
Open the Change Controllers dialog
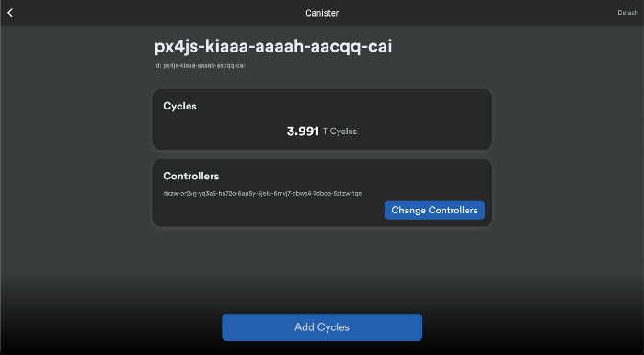click(x=434, y=210)
